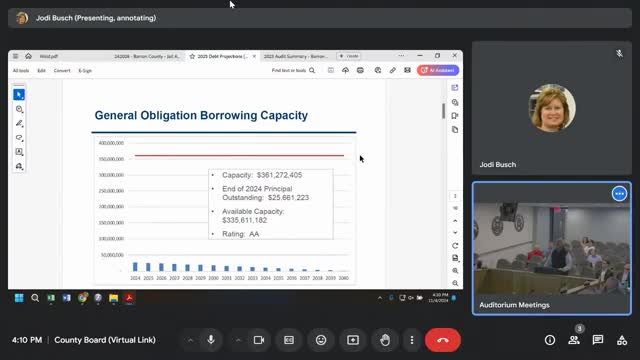
Task: Click the General Obligation Borrowing Capacity heading
Action: click(x=201, y=116)
